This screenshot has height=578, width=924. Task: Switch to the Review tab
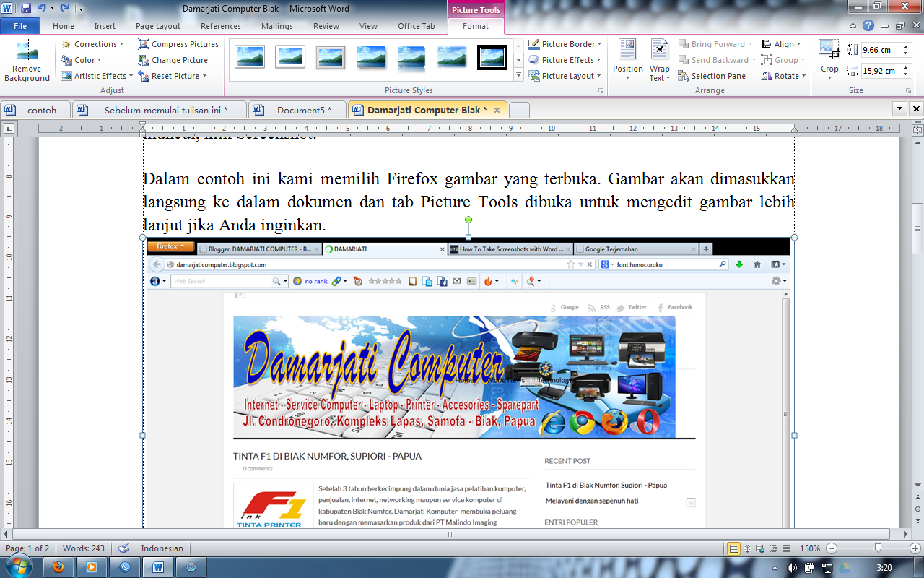click(326, 26)
